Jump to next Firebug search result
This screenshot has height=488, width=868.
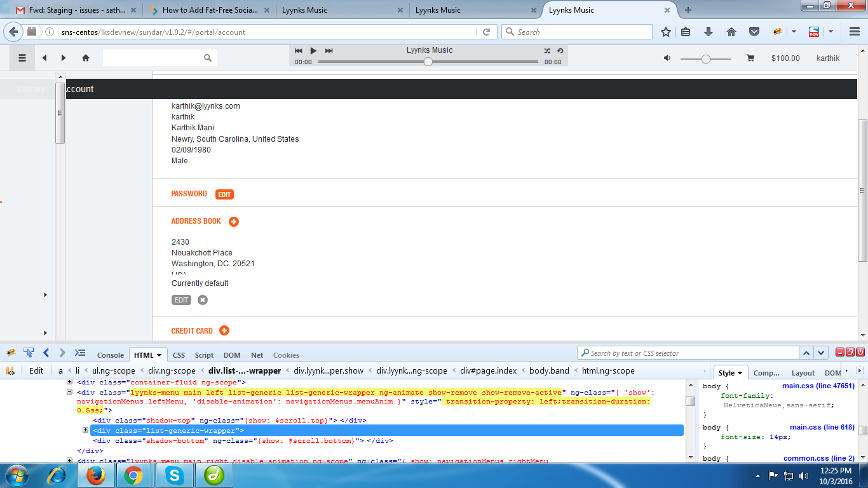click(x=822, y=353)
